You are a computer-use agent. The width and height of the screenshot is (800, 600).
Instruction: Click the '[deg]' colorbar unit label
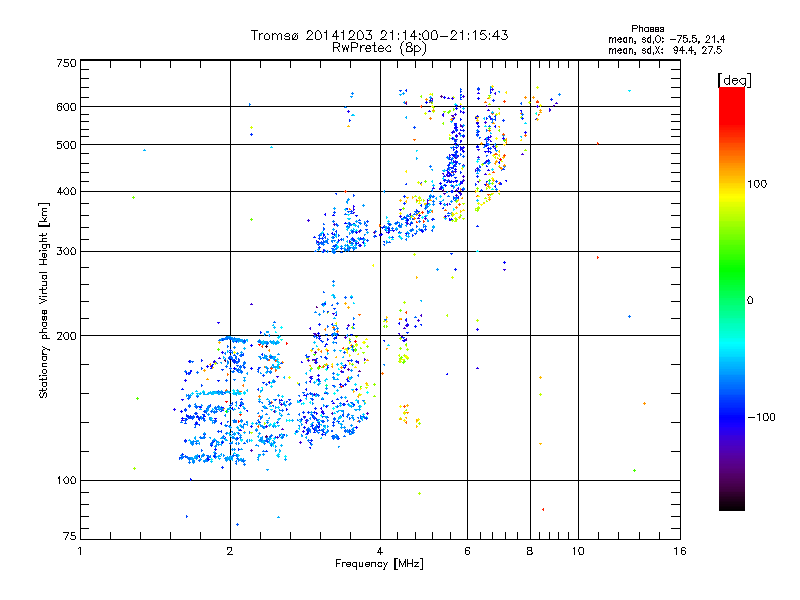[734, 80]
